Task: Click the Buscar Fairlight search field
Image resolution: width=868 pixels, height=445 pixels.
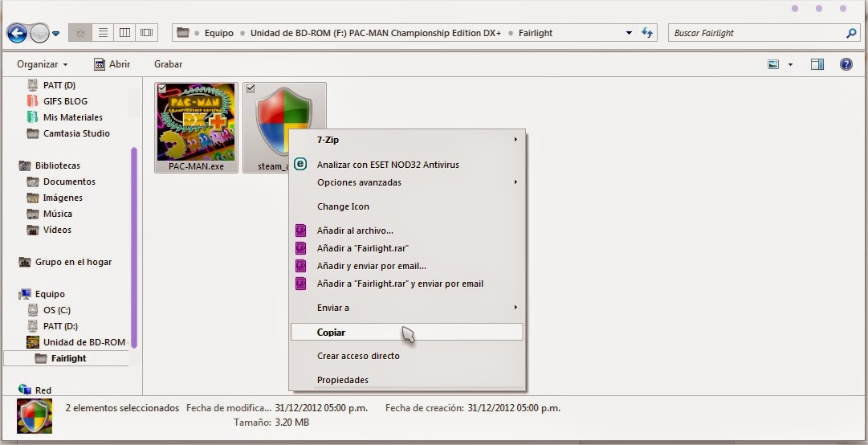Action: (764, 33)
